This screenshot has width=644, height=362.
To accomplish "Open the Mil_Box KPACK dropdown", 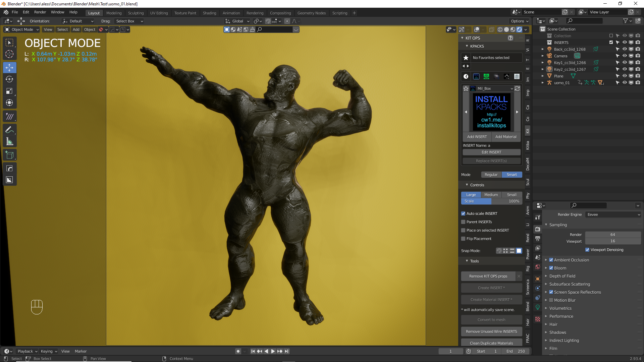I will [492, 88].
